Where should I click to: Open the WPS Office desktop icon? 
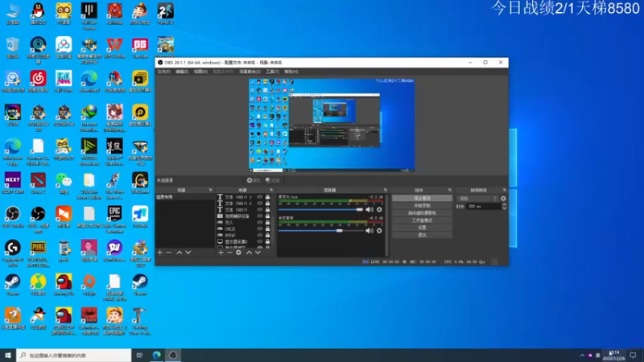(x=114, y=47)
